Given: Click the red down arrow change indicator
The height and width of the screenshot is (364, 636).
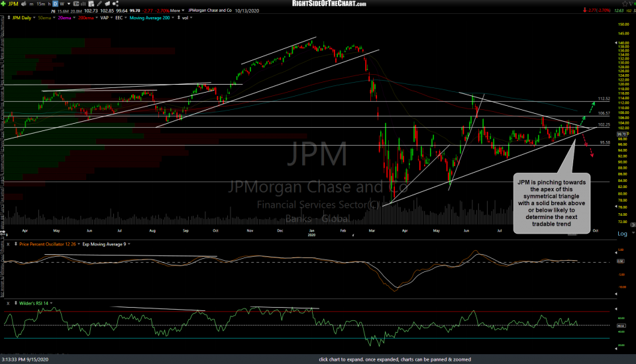Looking at the screenshot, I should tap(585, 11).
